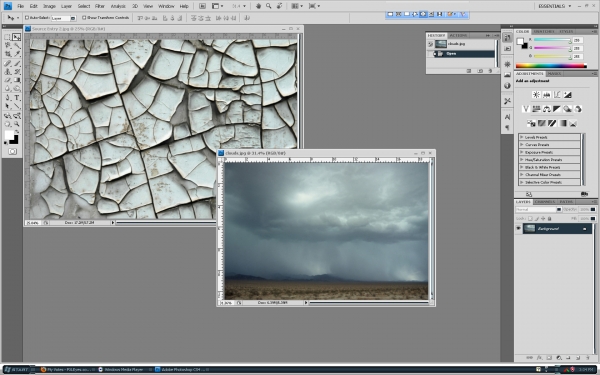The height and width of the screenshot is (375, 600).
Task: Select the Healing Brush tool
Action: tap(7, 63)
